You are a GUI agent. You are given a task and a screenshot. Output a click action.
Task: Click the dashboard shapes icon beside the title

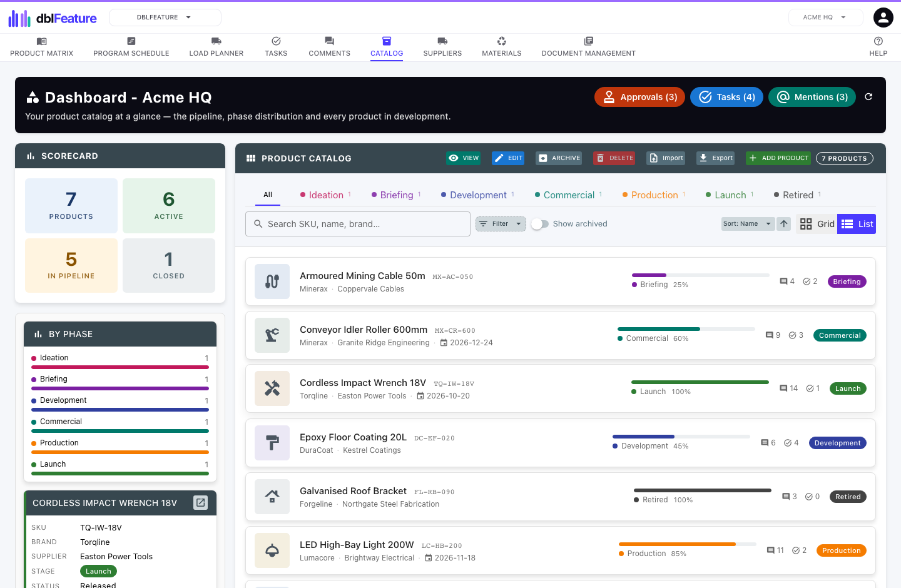[x=33, y=97]
